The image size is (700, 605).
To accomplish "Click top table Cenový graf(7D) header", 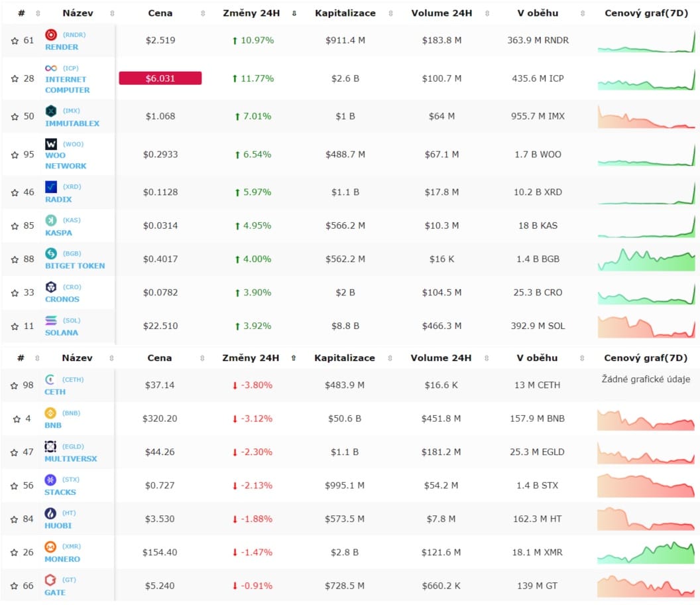I will pyautogui.click(x=646, y=13).
